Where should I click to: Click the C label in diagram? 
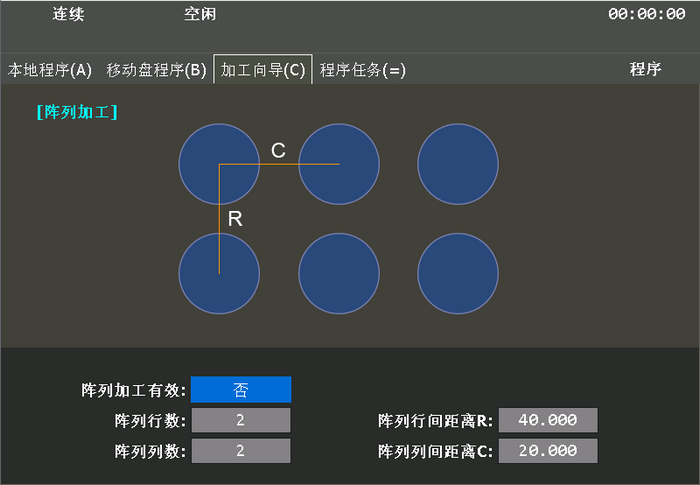278,151
